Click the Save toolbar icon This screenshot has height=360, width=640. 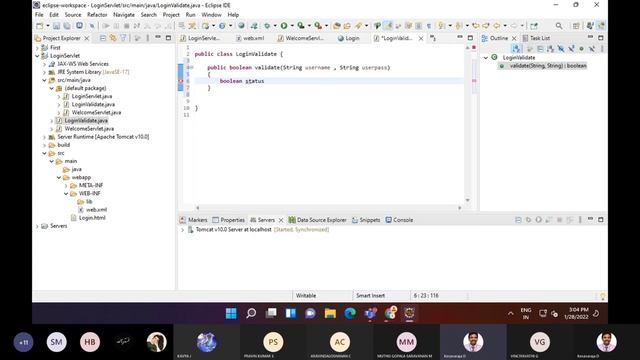[56, 26]
